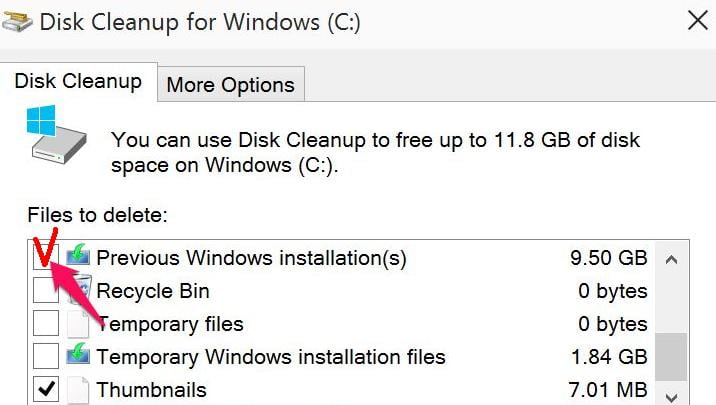The image size is (716, 405).
Task: Enable the Recycle Bin checkbox
Action: pos(46,291)
